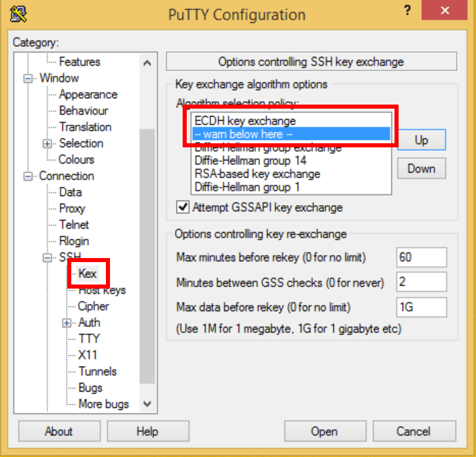This screenshot has height=457, width=476.
Task: Click the Cancel button
Action: (414, 431)
